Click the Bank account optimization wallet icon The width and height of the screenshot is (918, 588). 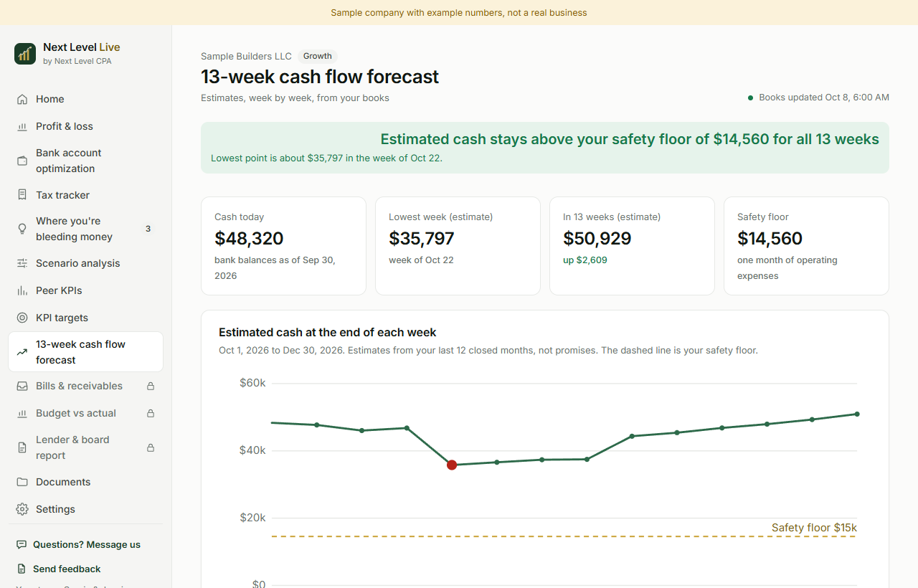(22, 161)
